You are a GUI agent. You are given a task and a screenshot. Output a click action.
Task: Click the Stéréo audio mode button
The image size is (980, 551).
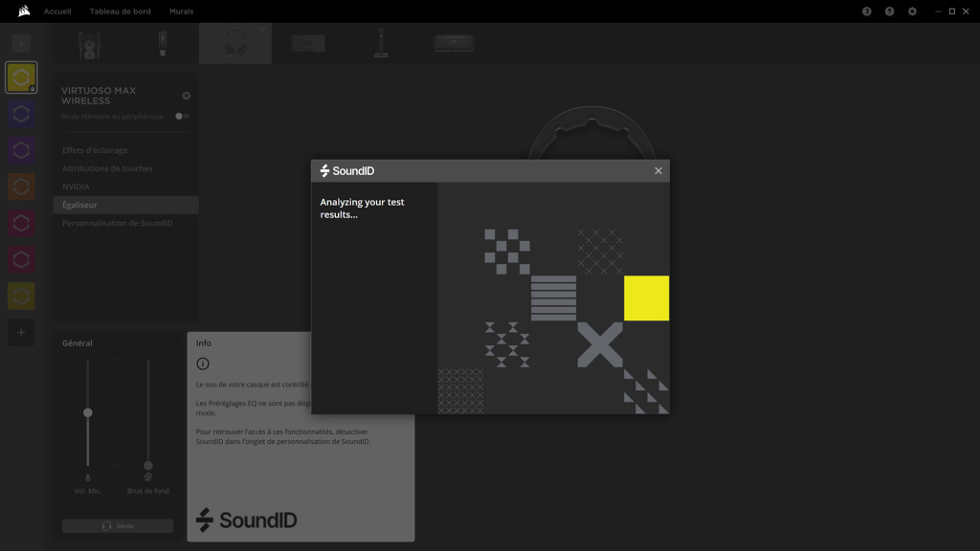point(118,526)
